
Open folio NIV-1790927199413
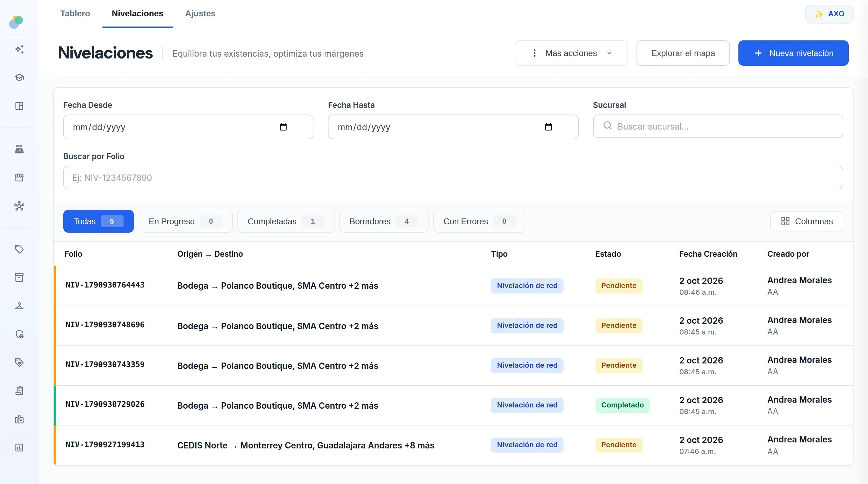[105, 445]
